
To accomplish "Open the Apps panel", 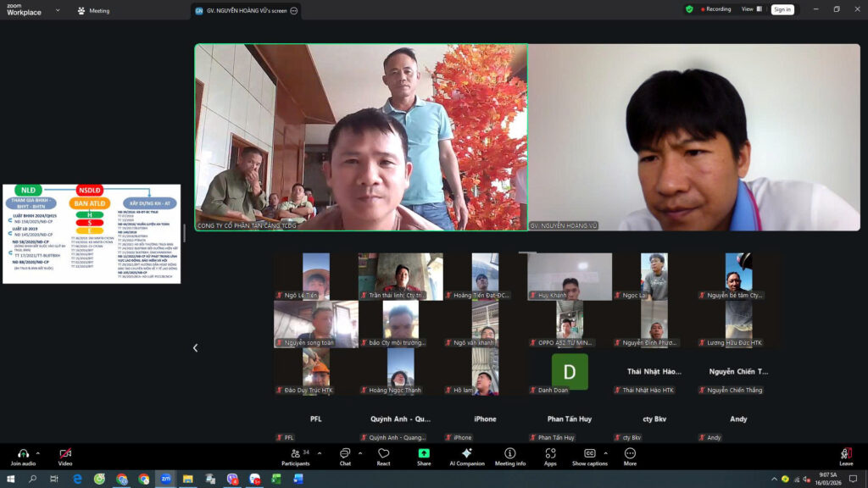I will tap(550, 453).
